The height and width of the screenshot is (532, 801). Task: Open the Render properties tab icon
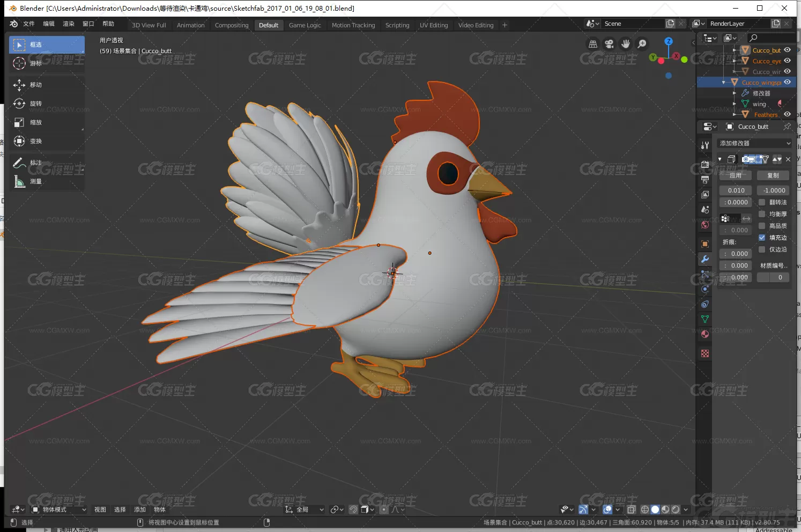coord(705,164)
